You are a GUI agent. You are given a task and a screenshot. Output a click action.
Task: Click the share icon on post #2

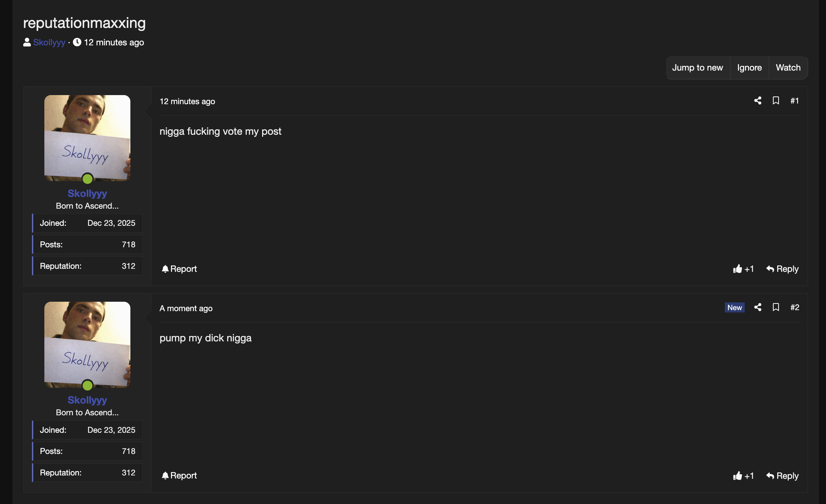757,307
